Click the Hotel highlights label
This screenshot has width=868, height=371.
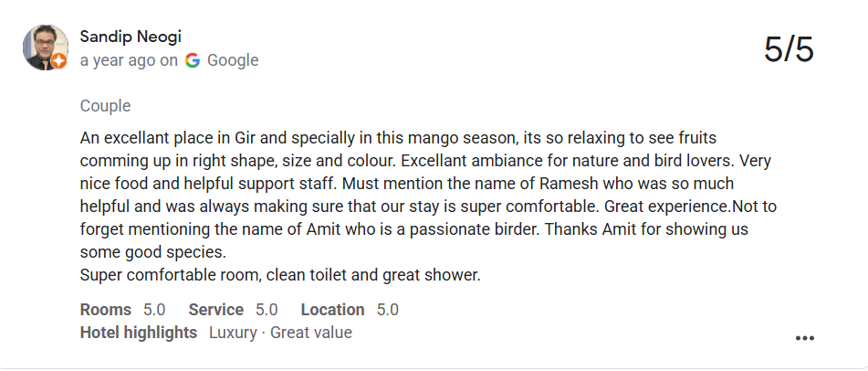pyautogui.click(x=139, y=333)
